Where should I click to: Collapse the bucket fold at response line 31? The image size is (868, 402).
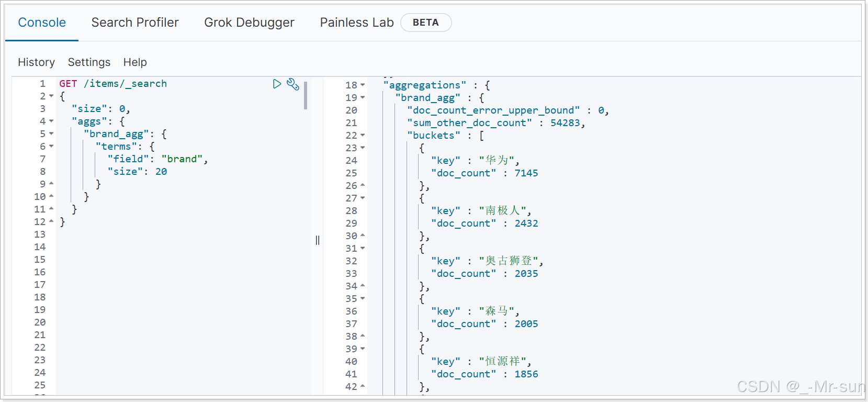(363, 249)
